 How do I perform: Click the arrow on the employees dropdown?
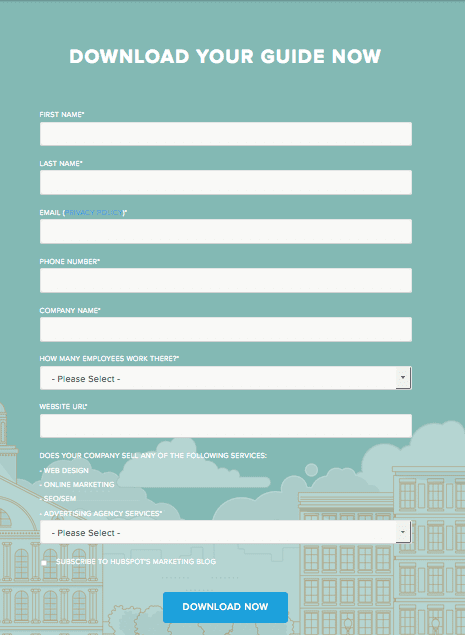click(403, 377)
